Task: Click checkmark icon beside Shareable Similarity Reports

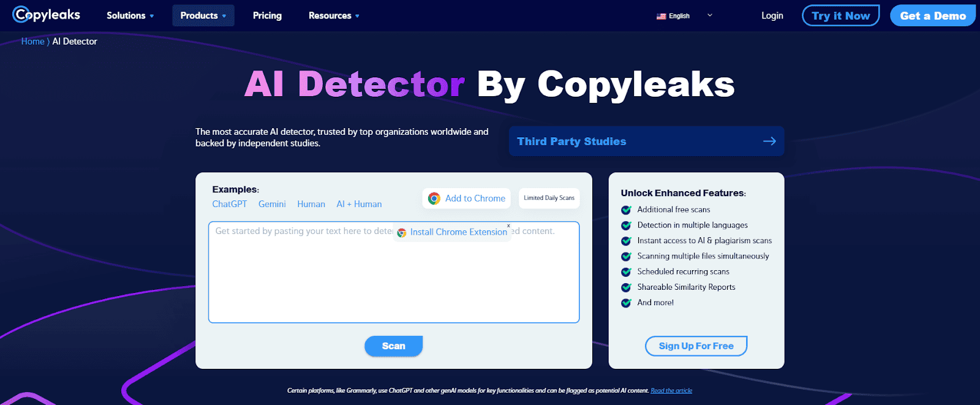Action: point(626,287)
